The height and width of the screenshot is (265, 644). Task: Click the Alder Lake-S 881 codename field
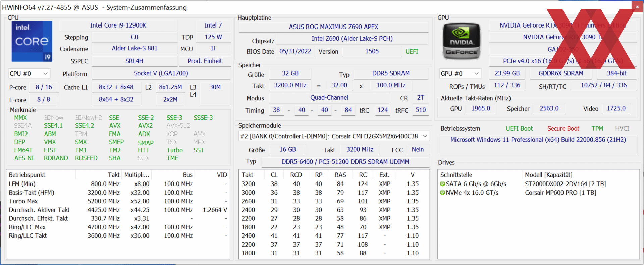pyautogui.click(x=135, y=48)
